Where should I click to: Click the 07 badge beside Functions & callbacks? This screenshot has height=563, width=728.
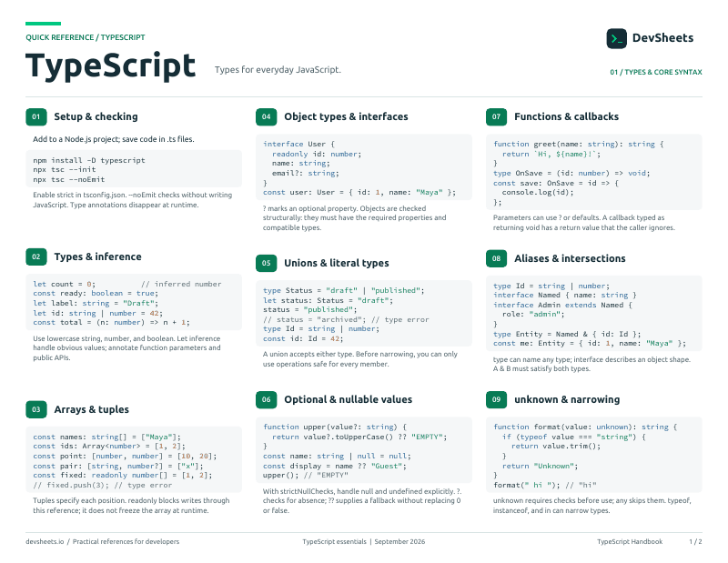pyautogui.click(x=496, y=117)
